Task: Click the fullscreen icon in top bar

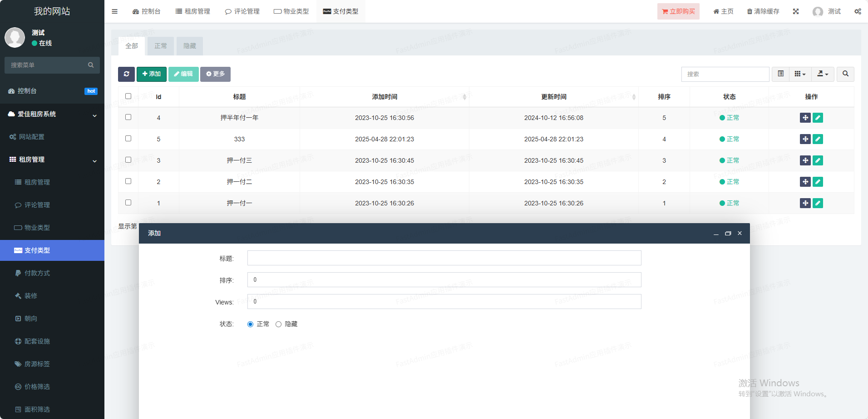Action: pos(796,11)
